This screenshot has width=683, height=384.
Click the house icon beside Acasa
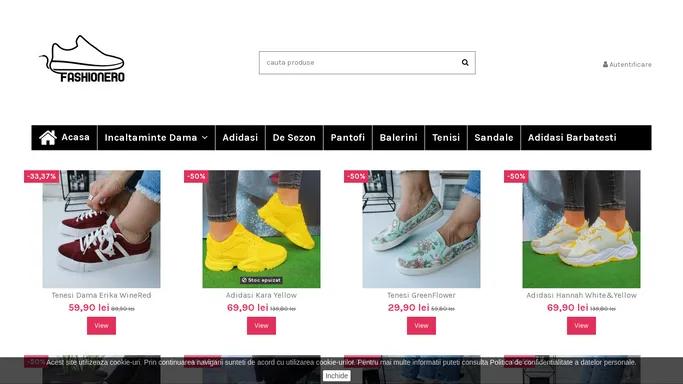47,138
